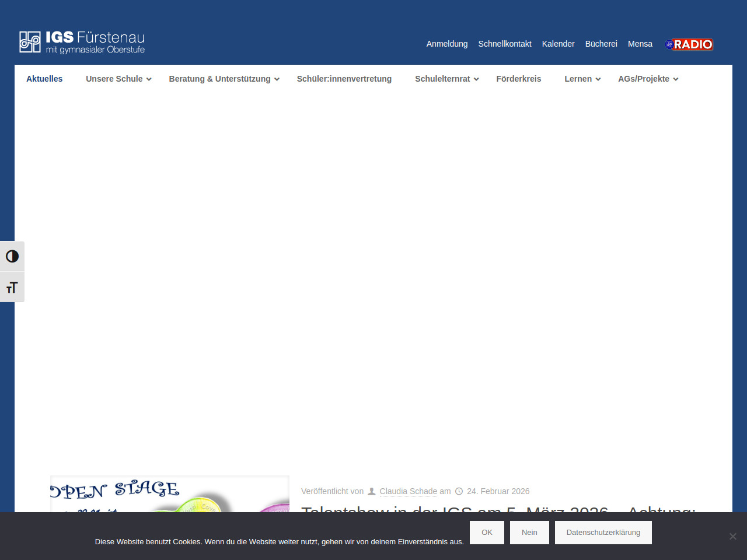Open the Schüler:innenvertretung menu item
Image resolution: width=747 pixels, height=560 pixels.
(344, 79)
